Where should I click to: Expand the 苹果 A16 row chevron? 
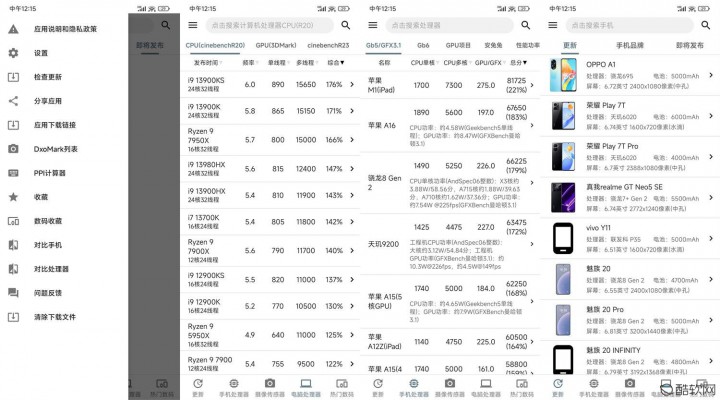click(x=532, y=125)
